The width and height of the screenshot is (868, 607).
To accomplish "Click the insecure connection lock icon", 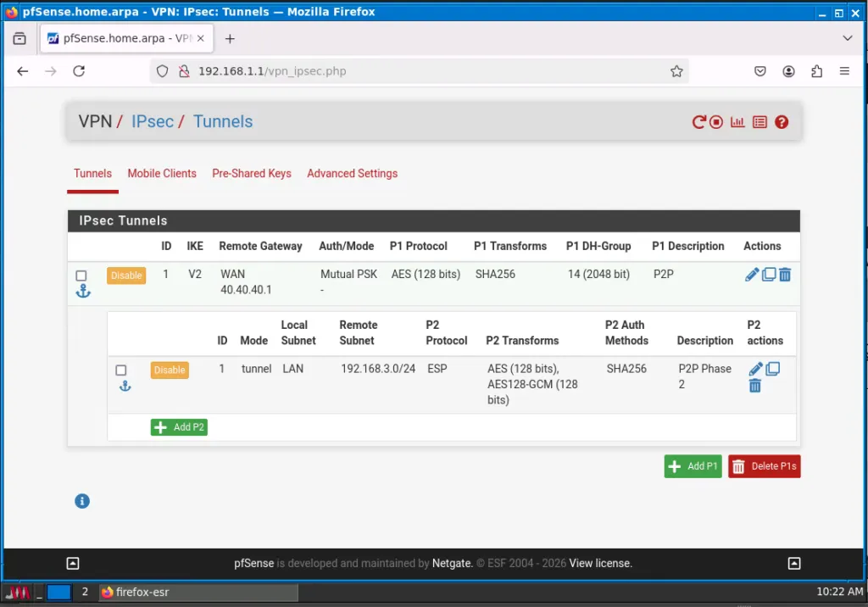I will (184, 71).
